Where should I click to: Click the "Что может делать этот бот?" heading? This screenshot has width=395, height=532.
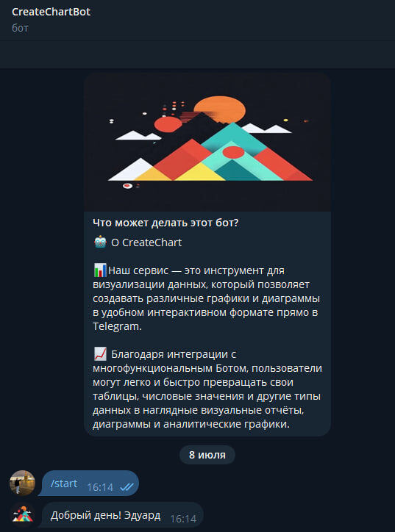pyautogui.click(x=166, y=223)
